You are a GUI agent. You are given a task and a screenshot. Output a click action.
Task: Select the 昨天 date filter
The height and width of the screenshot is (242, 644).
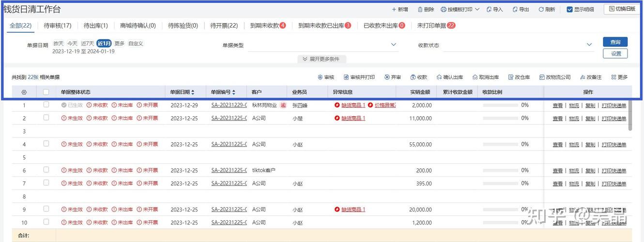point(59,44)
